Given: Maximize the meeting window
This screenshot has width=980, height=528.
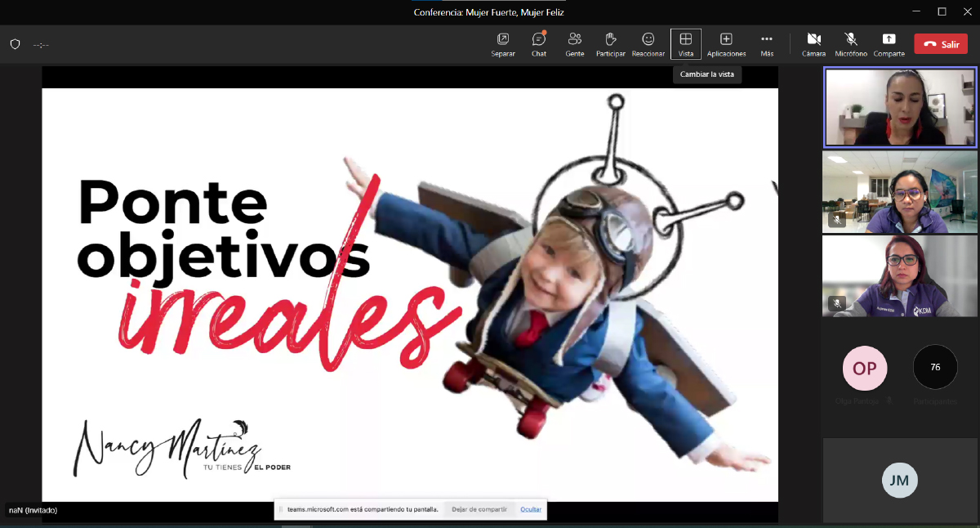Looking at the screenshot, I should tap(942, 11).
